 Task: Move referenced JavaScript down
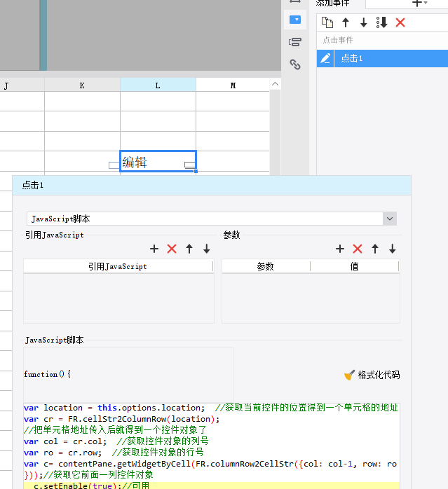(x=207, y=249)
